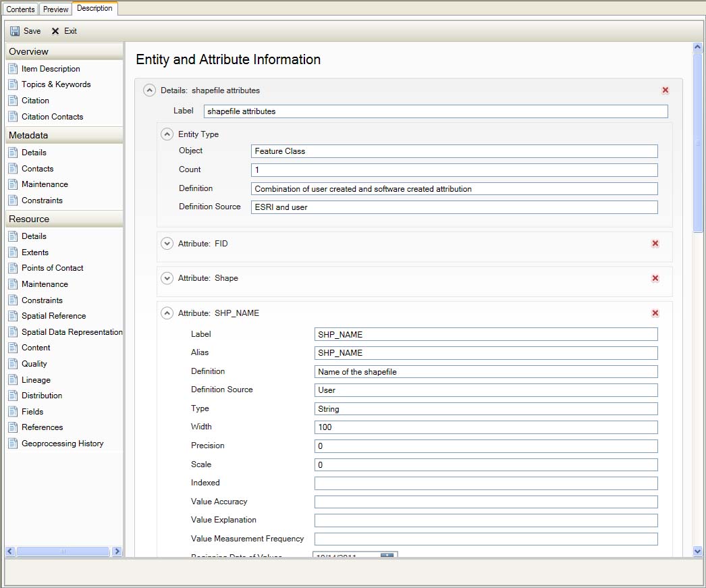Remove the Shape attribute with red X
This screenshot has height=588, width=706.
pyautogui.click(x=655, y=279)
